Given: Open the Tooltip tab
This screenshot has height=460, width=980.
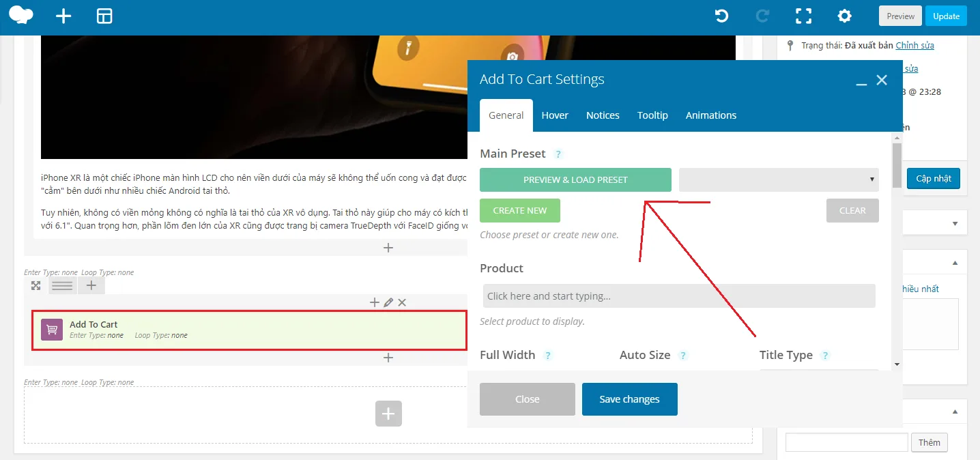Looking at the screenshot, I should coord(652,115).
